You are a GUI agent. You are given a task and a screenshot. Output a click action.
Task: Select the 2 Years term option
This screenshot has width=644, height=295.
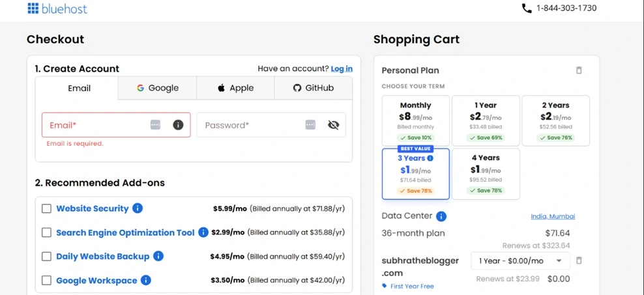[556, 120]
